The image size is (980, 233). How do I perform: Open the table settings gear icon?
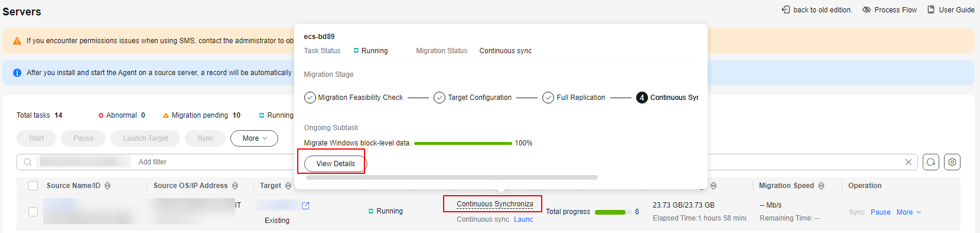click(x=952, y=162)
